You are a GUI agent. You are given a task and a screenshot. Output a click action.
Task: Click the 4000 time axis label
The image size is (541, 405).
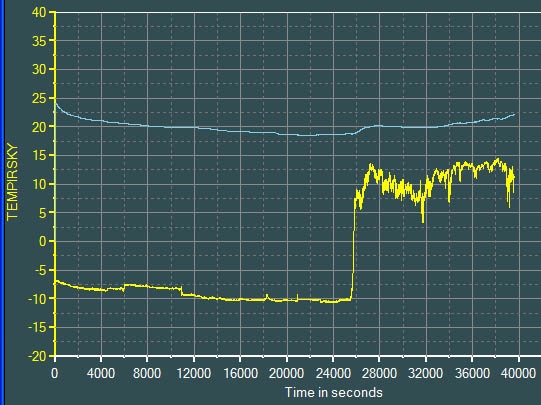click(x=101, y=374)
